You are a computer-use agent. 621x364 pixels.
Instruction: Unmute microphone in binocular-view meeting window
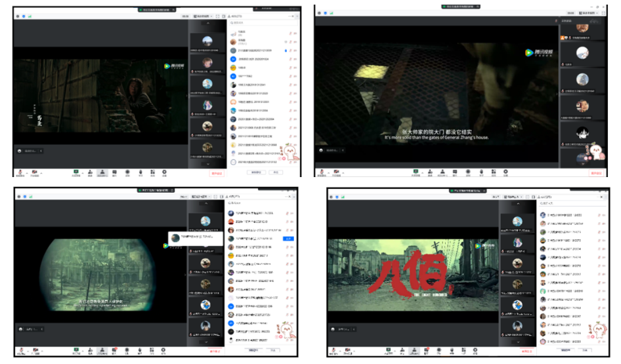point(21,351)
